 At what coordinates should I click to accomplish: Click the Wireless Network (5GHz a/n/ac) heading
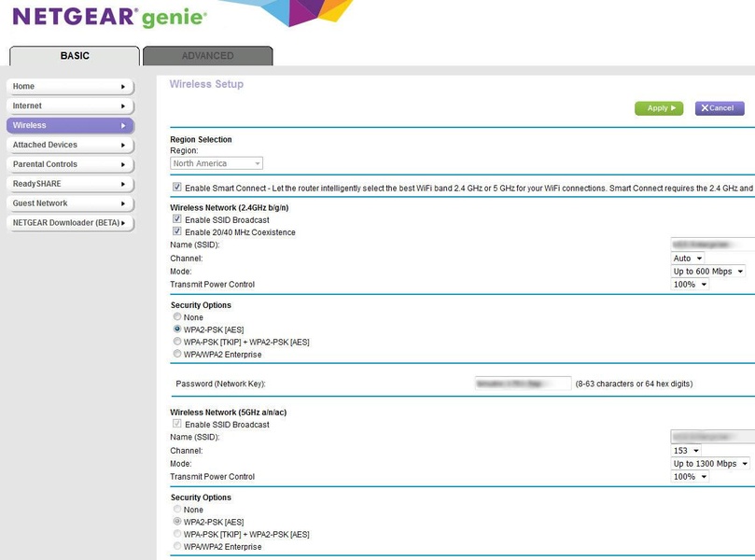229,413
